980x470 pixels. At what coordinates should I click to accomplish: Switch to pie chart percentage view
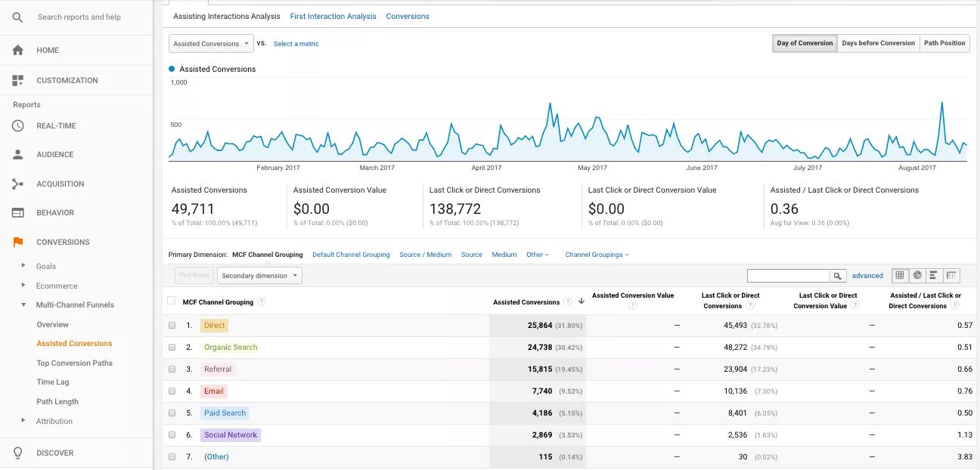click(917, 275)
